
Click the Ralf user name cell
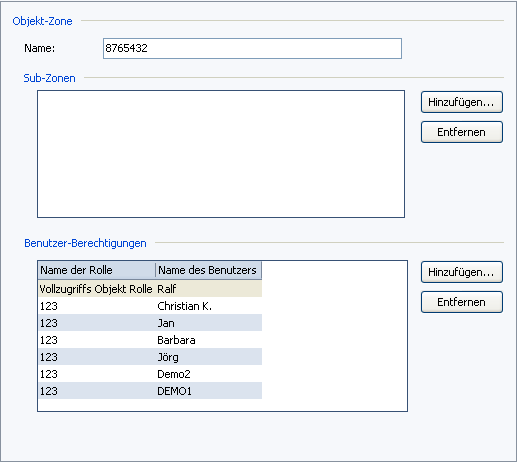(167, 289)
